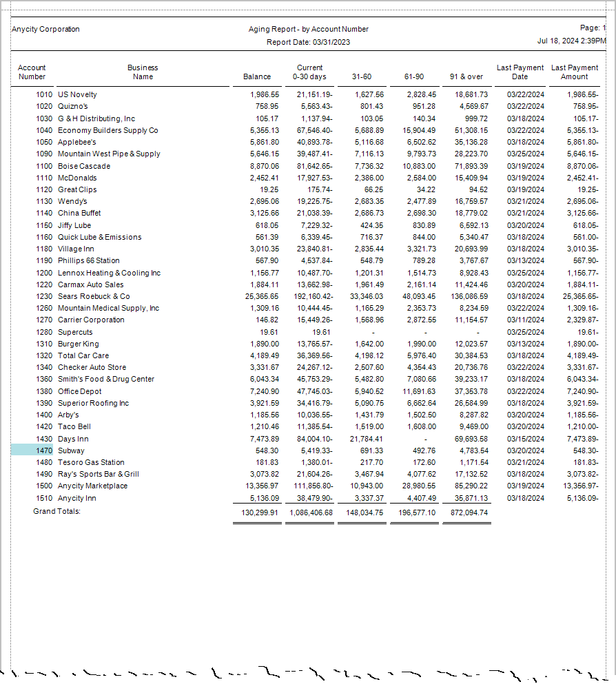The image size is (616, 684).
Task: Click the Current 0-30 days column header
Action: (310, 72)
